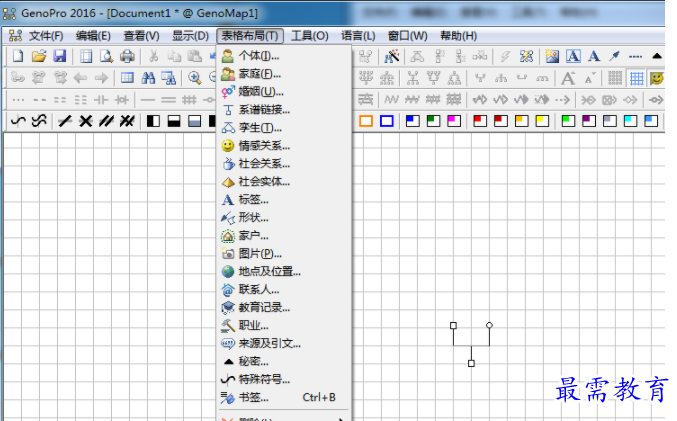Screen dimensions: 677x421
Task: Toggle bottom-half black fill symbol
Action: 174,121
